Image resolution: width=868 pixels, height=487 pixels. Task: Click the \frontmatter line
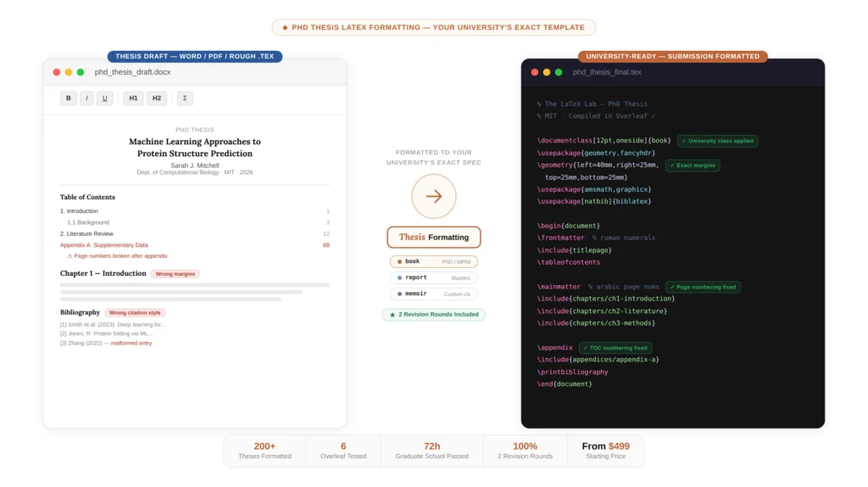(560, 238)
